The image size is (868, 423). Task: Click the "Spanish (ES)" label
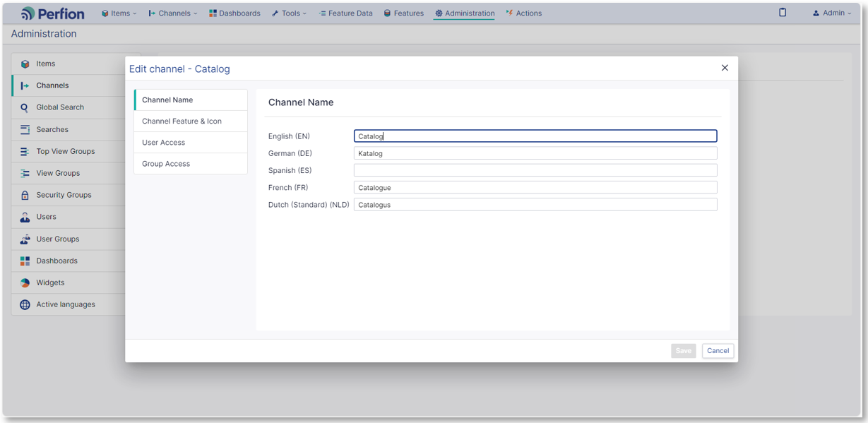pyautogui.click(x=290, y=170)
